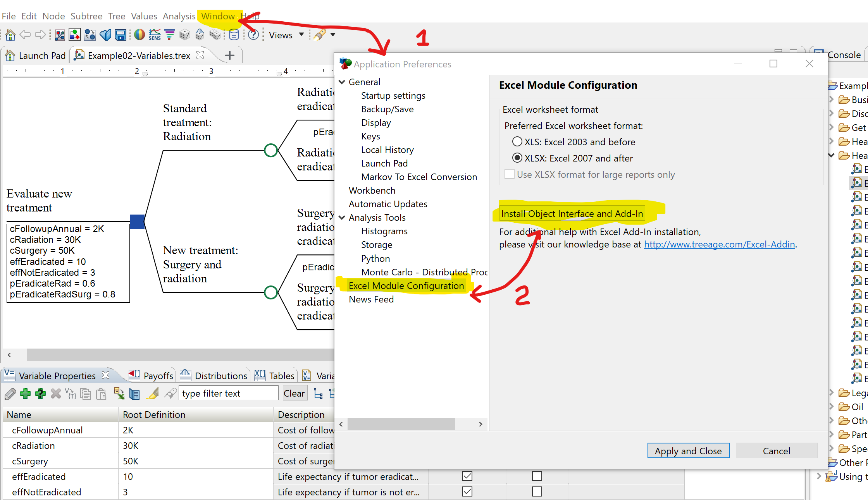The height and width of the screenshot is (500, 868).
Task: Click the blue floppy disk save icon
Action: (121, 35)
